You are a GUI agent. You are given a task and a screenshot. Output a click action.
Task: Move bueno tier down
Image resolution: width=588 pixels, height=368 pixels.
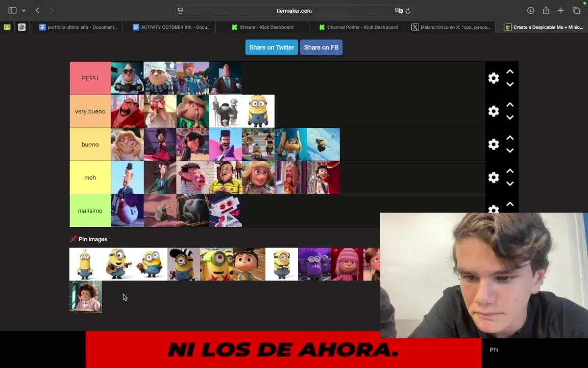pos(509,151)
